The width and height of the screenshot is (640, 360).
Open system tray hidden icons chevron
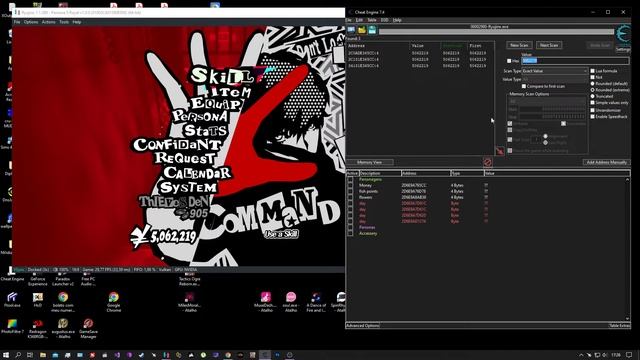click(581, 355)
